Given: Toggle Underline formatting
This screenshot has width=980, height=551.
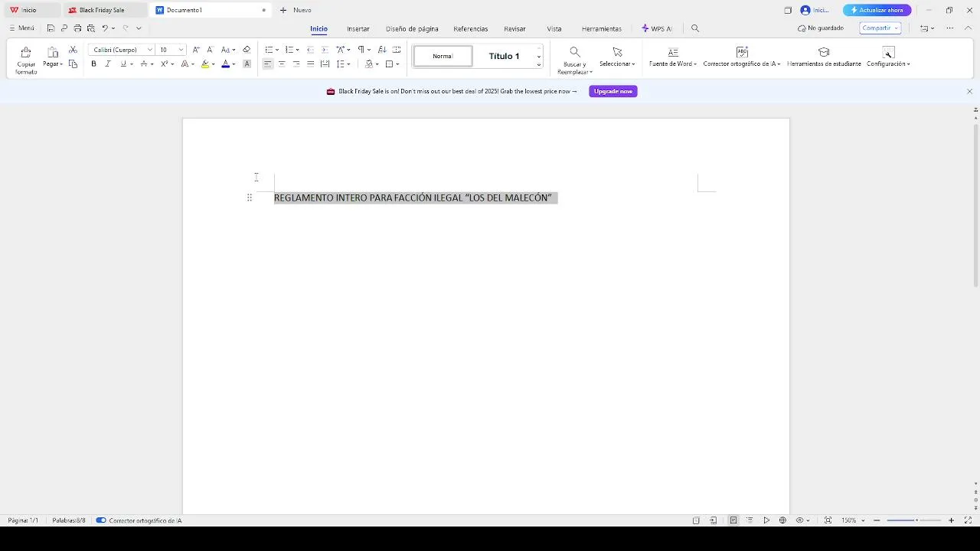Looking at the screenshot, I should coord(122,64).
